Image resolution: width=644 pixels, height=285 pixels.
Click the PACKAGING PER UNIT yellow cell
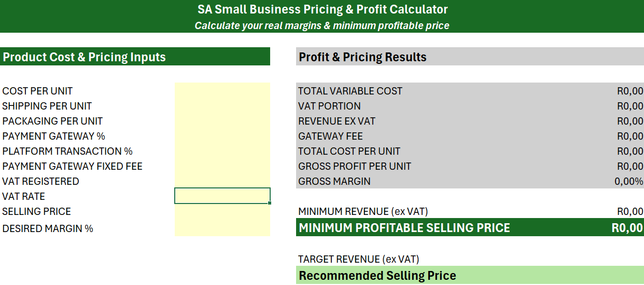point(222,121)
